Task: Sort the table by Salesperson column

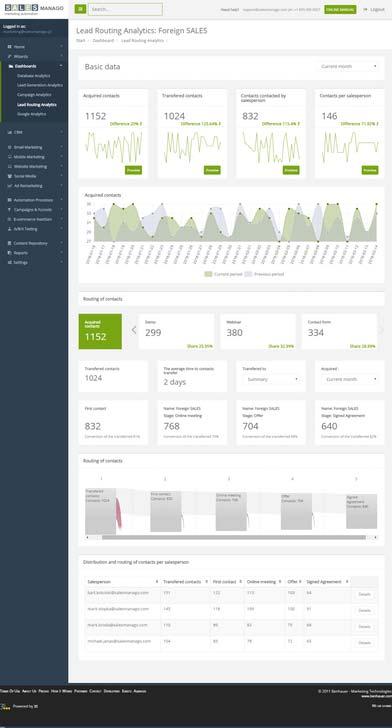Action: pos(123,582)
